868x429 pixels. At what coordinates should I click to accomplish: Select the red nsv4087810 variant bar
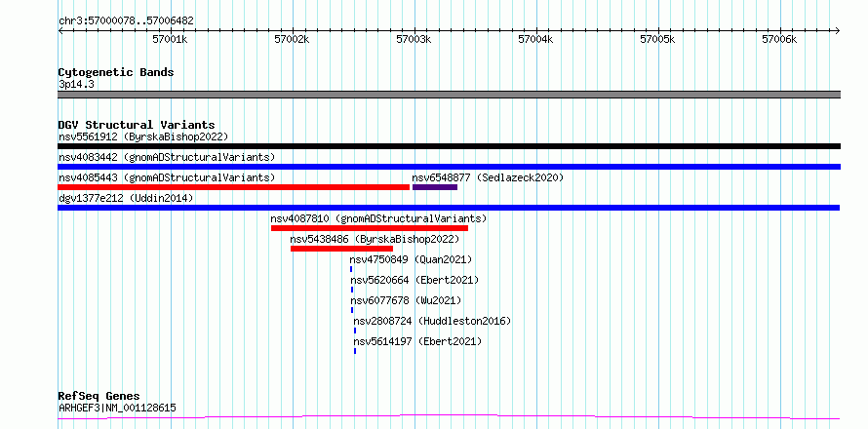point(370,228)
